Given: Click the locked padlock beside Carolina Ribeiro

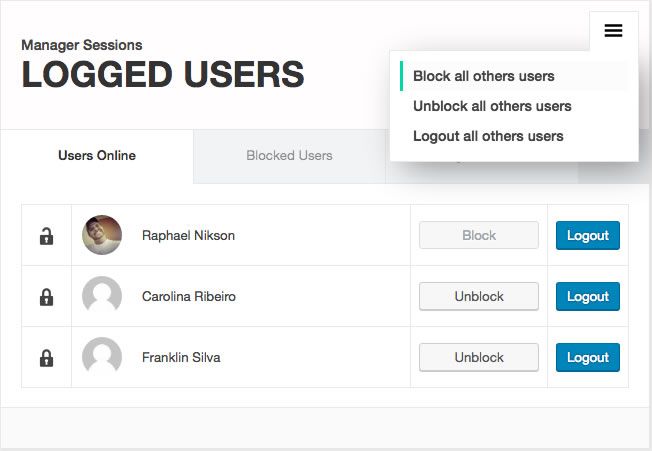Looking at the screenshot, I should [46, 297].
